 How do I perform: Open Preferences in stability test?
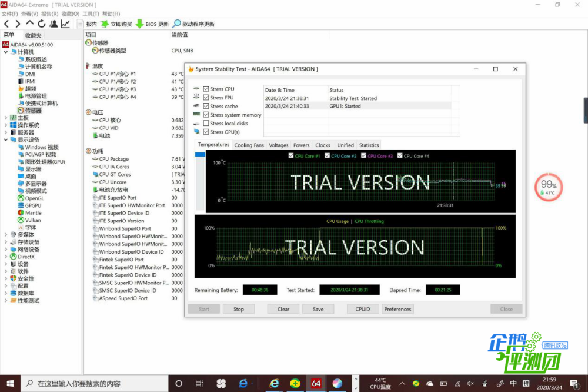(x=397, y=309)
